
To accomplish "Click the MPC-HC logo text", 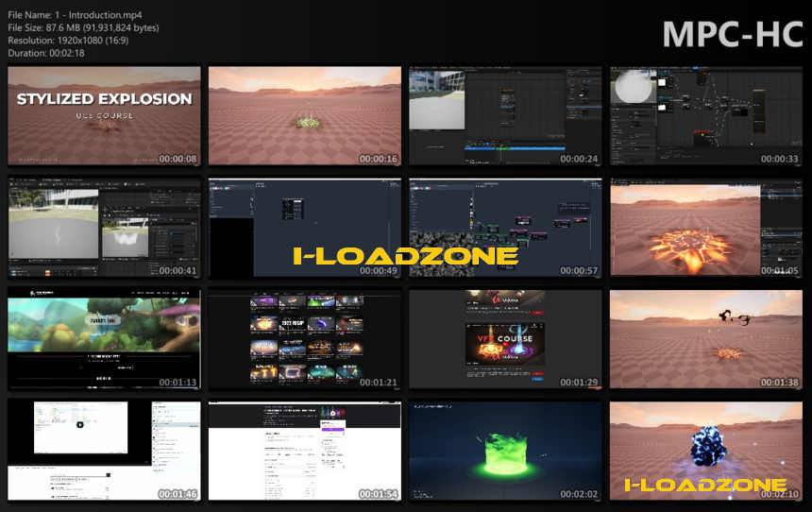I will coord(733,35).
